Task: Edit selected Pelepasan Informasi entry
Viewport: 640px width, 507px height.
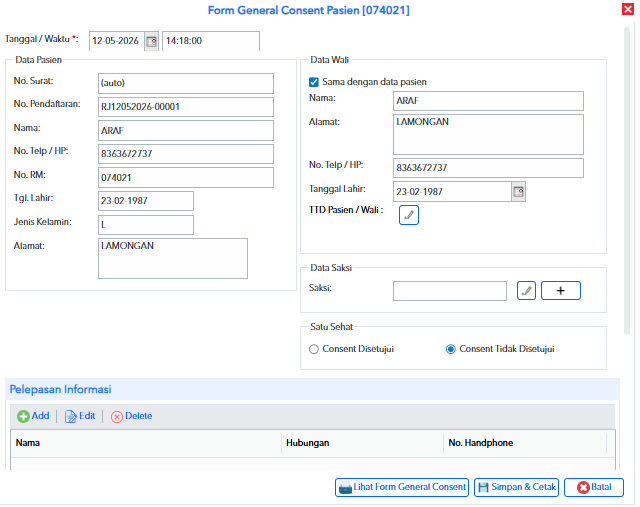Action: [x=80, y=416]
